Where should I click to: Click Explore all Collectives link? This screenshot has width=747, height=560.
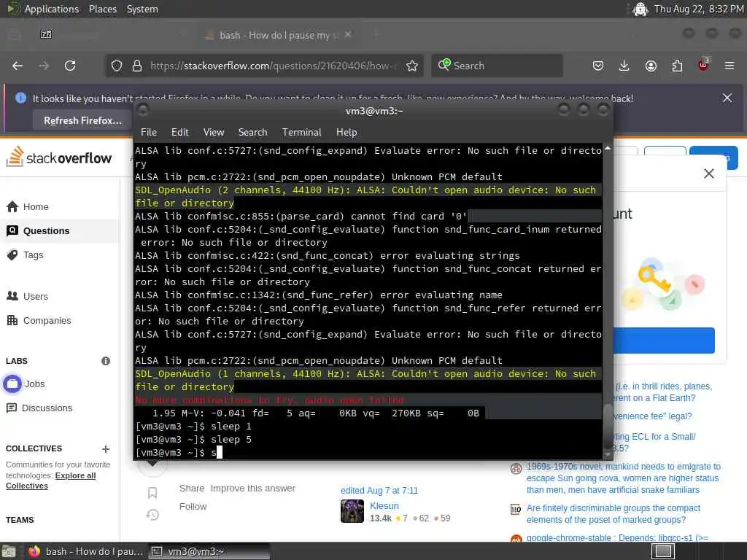click(50, 481)
